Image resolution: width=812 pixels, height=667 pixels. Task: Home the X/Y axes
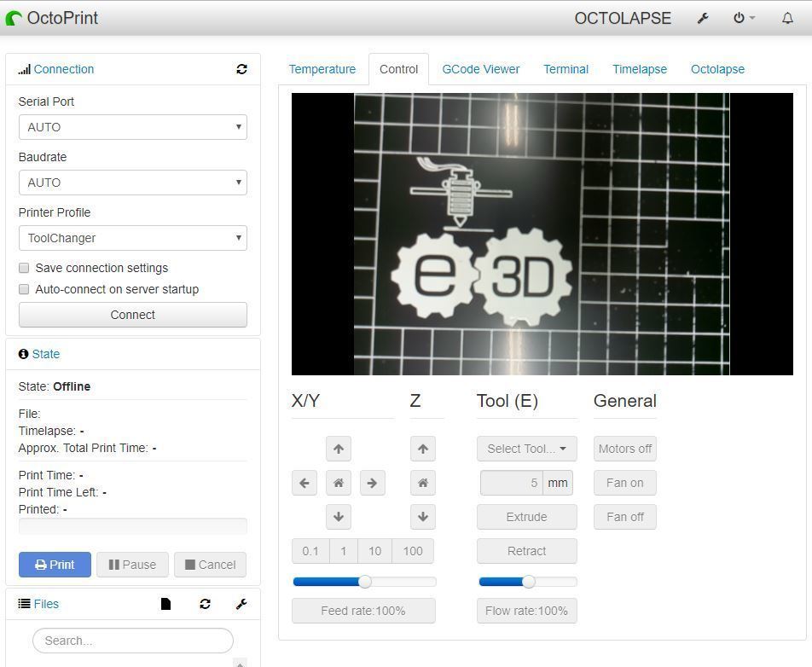[x=338, y=483]
